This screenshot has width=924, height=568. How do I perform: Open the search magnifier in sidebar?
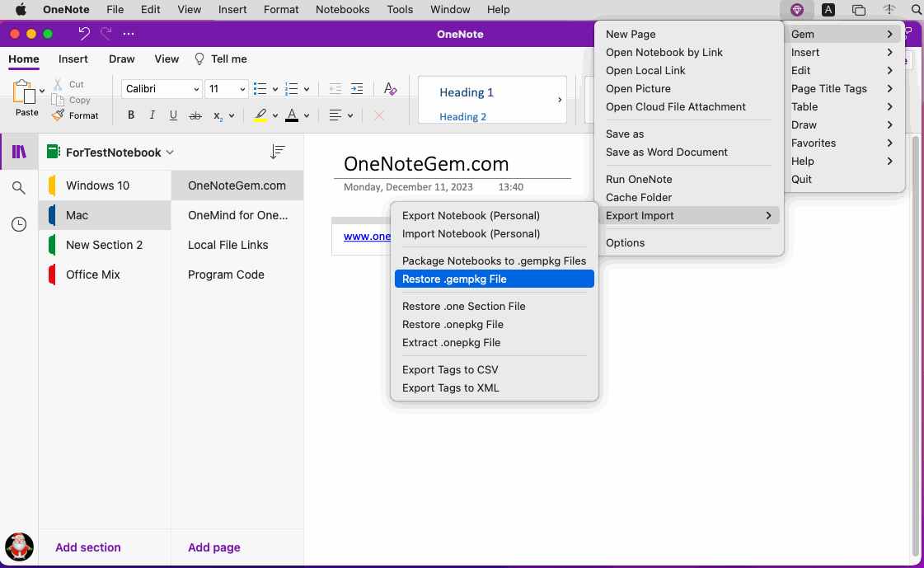point(19,188)
